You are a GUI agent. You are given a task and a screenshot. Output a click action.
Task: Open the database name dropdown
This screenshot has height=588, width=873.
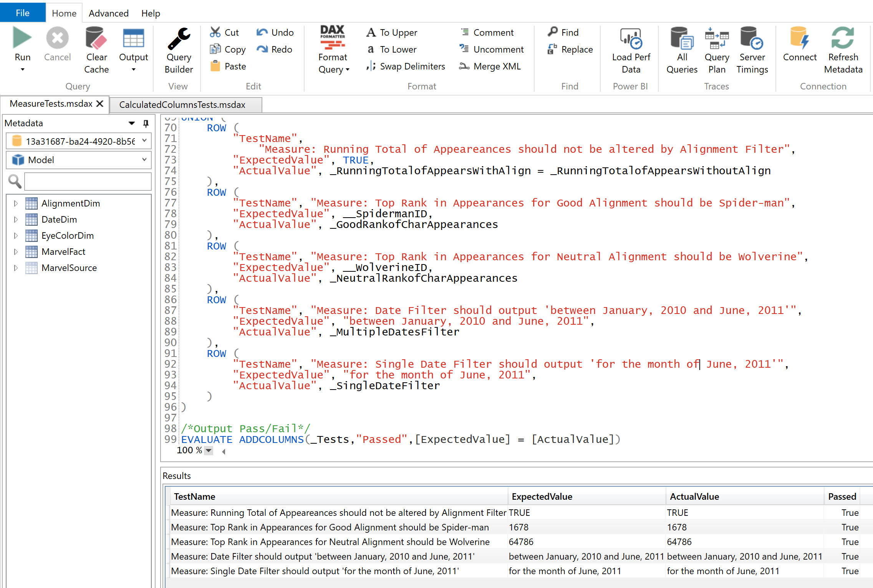pos(144,141)
